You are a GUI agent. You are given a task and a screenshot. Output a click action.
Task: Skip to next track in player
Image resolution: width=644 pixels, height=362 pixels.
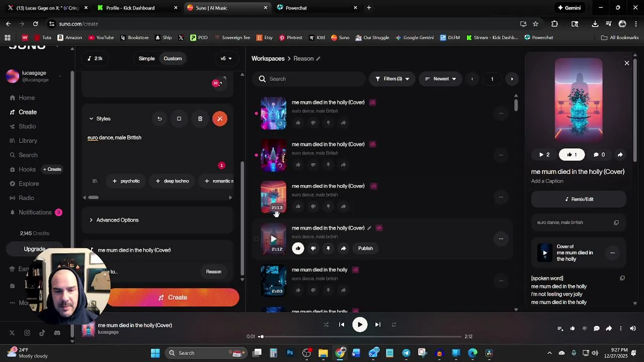[378, 325]
